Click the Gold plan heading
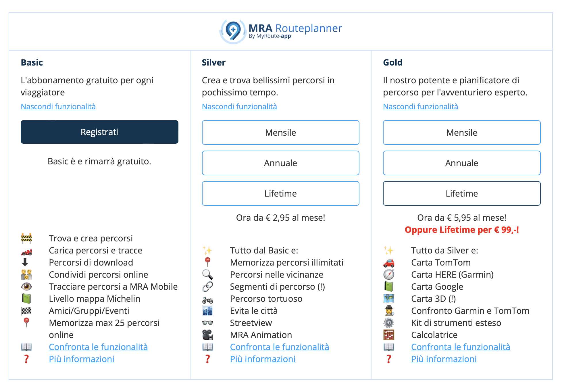 click(x=392, y=62)
